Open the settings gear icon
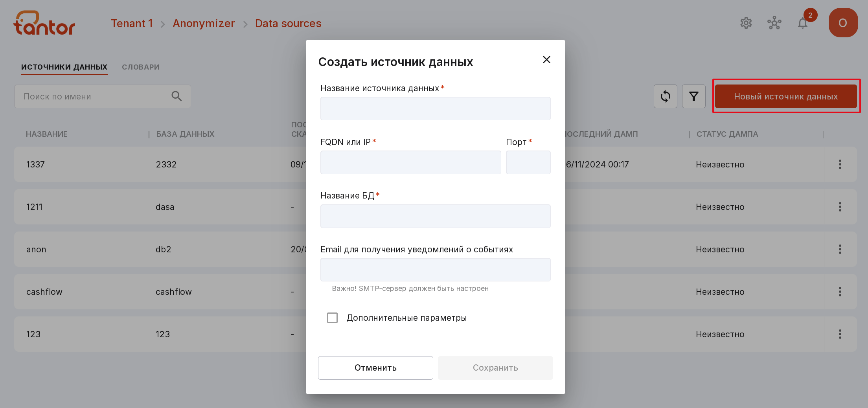This screenshot has height=408, width=868. [x=746, y=23]
